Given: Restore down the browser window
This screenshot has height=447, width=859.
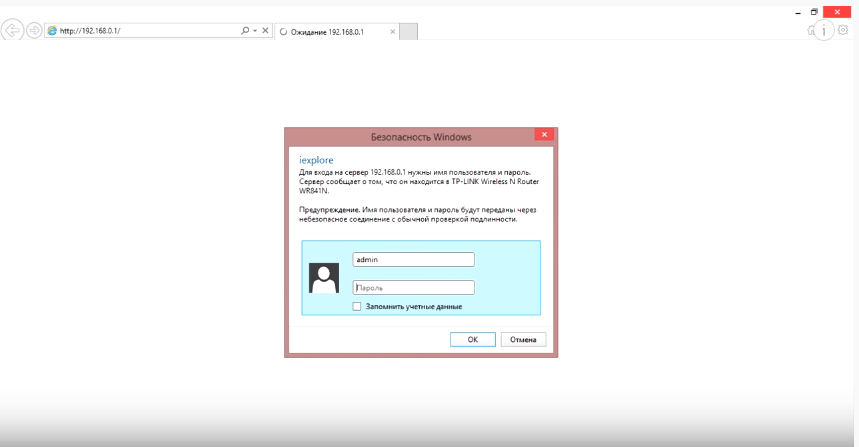Looking at the screenshot, I should [x=814, y=11].
